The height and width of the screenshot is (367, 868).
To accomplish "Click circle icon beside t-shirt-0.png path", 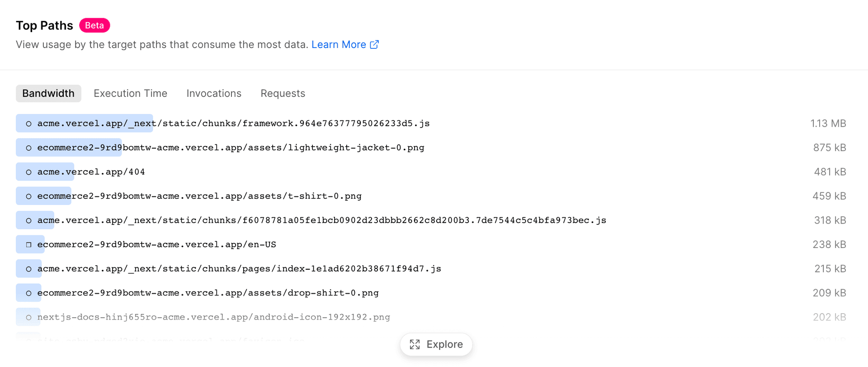I will pyautogui.click(x=28, y=196).
